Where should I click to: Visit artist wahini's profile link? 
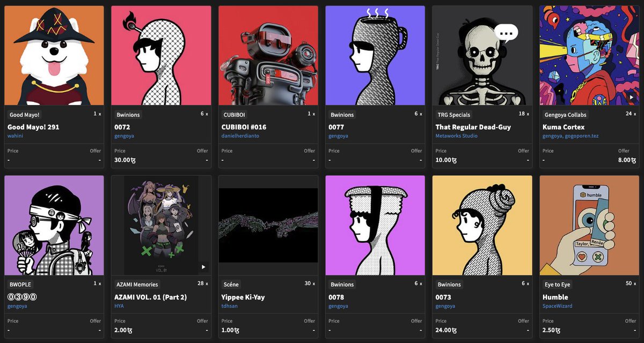[x=16, y=136]
